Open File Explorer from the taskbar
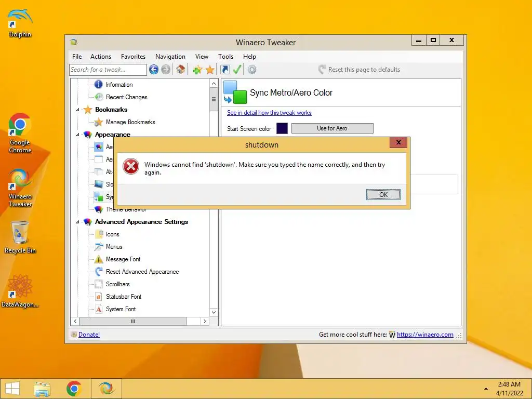 pyautogui.click(x=42, y=389)
